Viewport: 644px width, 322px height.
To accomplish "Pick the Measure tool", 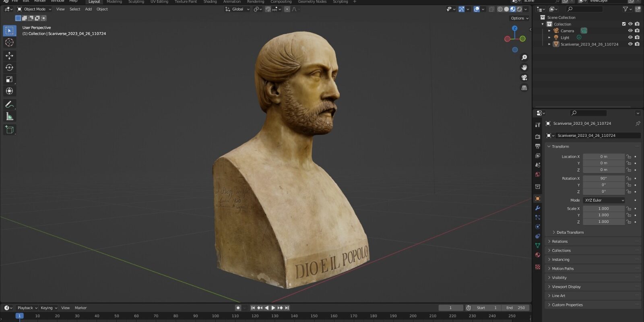I will coord(9,117).
